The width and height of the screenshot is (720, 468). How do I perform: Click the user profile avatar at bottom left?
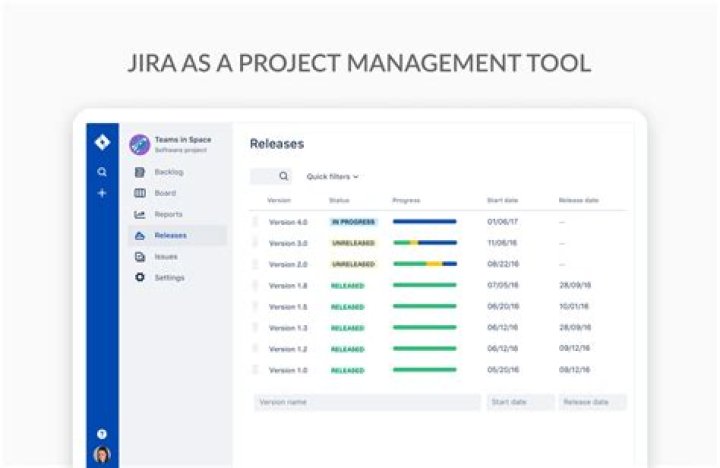point(101,454)
